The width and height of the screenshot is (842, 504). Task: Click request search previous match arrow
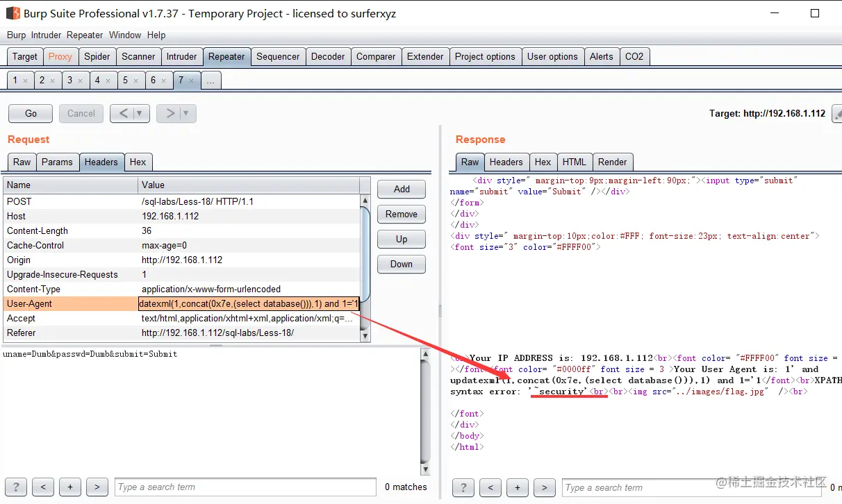coord(43,487)
